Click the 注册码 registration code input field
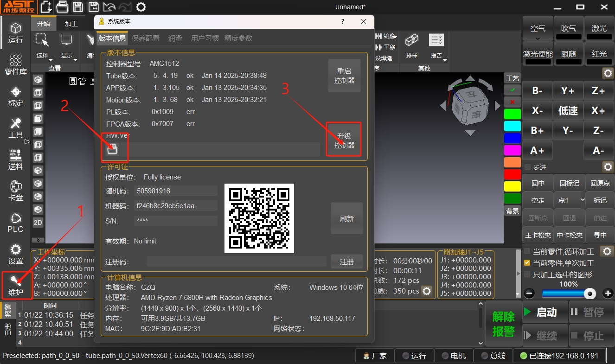Image resolution: width=615 pixels, height=364 pixels. (x=237, y=262)
